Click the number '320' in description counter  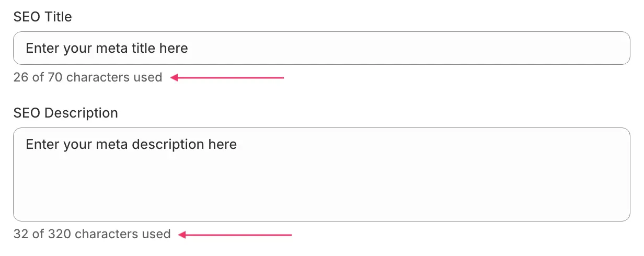pyautogui.click(x=60, y=234)
